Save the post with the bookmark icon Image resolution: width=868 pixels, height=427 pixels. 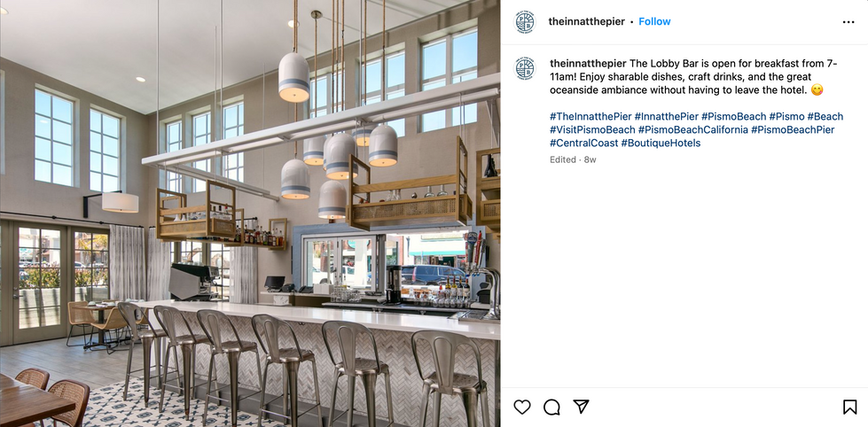tap(849, 408)
